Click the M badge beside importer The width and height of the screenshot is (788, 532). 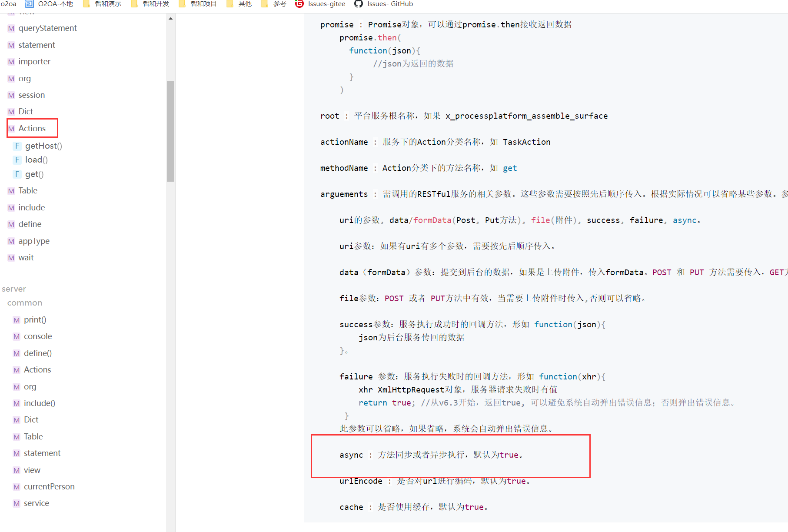(x=11, y=62)
